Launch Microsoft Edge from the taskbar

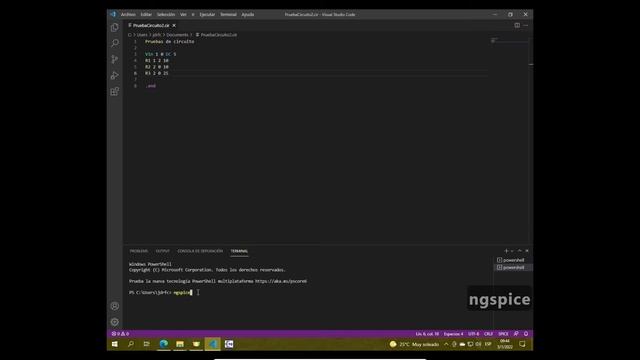click(x=164, y=344)
